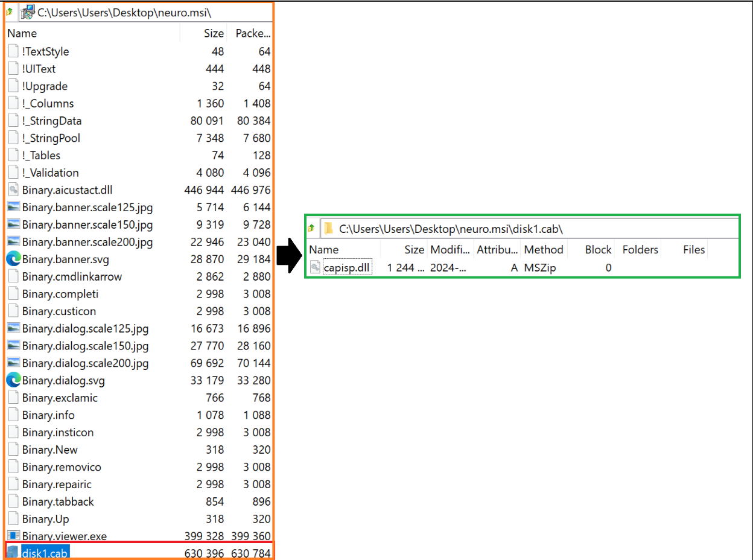Click the up-folder arrow beside neuro.msi path
The width and height of the screenshot is (753, 560).
[x=9, y=11]
